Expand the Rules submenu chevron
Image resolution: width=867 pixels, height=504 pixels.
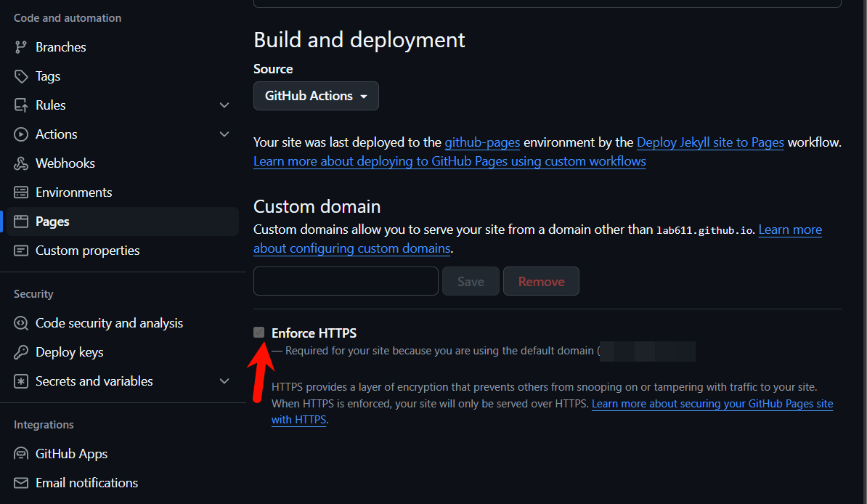pos(224,105)
